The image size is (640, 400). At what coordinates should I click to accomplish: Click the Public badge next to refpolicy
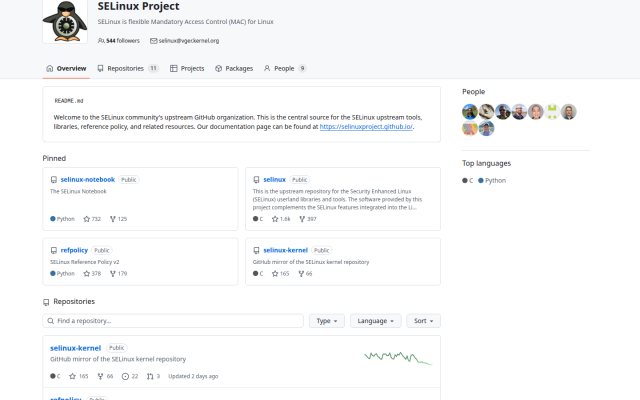(x=102, y=250)
